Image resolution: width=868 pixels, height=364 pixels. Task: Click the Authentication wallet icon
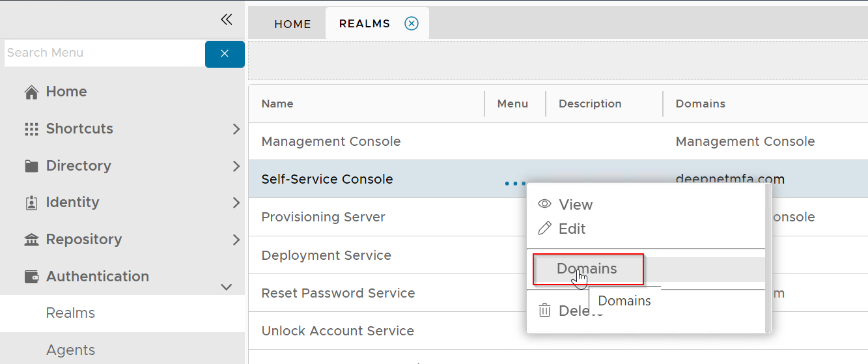(x=31, y=277)
